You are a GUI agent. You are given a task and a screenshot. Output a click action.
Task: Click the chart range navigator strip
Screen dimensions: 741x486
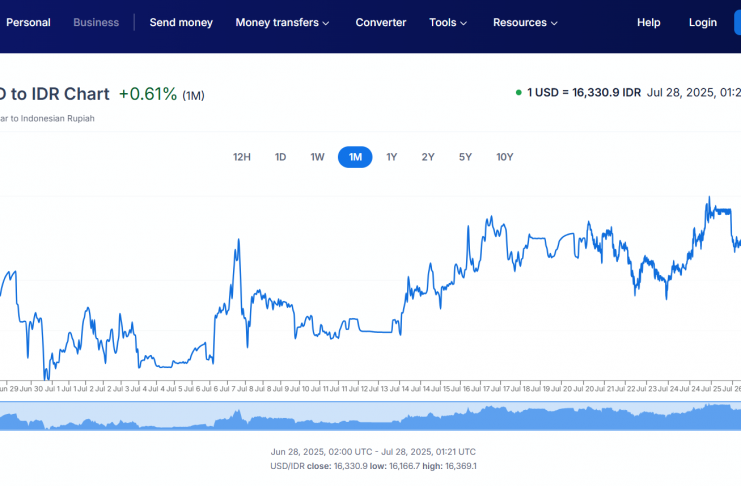point(370,416)
